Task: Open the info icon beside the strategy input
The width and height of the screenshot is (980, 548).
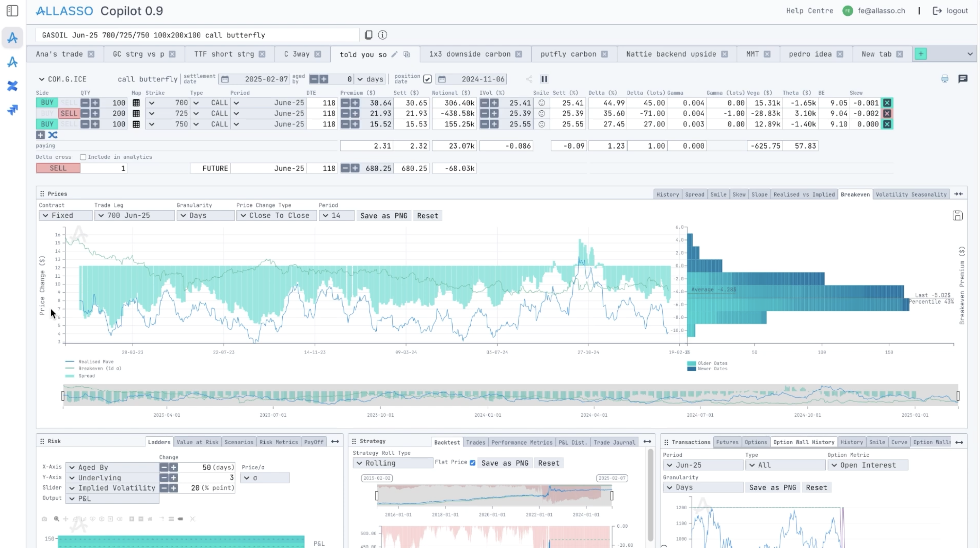Action: click(x=383, y=35)
